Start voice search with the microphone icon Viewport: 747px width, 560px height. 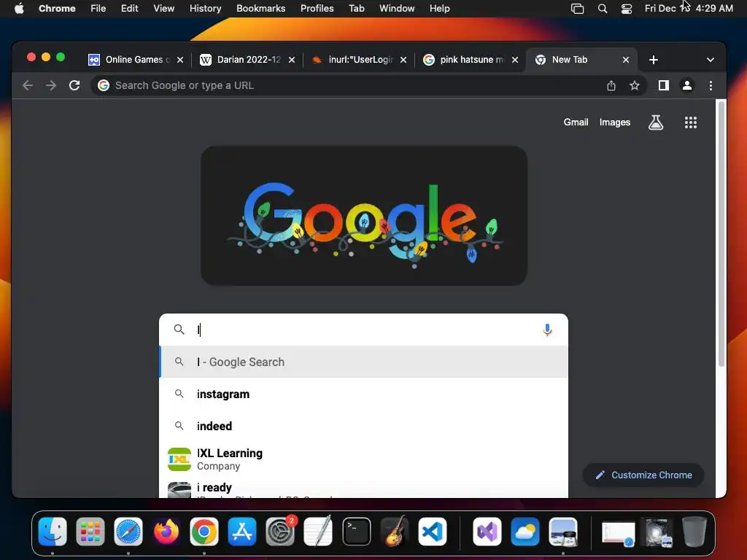547,330
